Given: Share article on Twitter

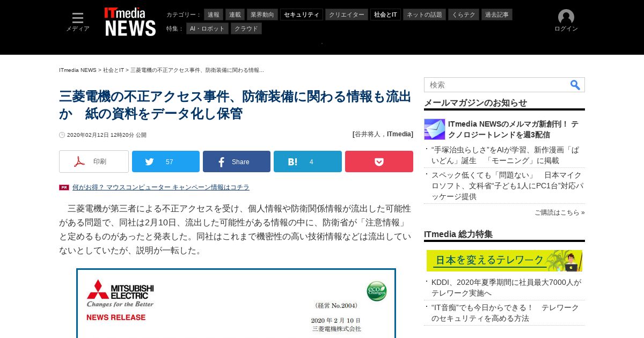Looking at the screenshot, I should (x=166, y=161).
